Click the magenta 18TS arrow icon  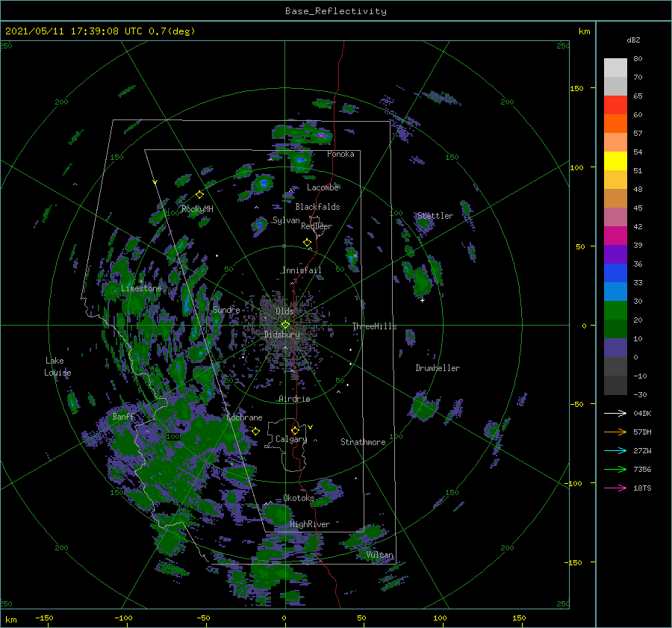click(x=615, y=488)
